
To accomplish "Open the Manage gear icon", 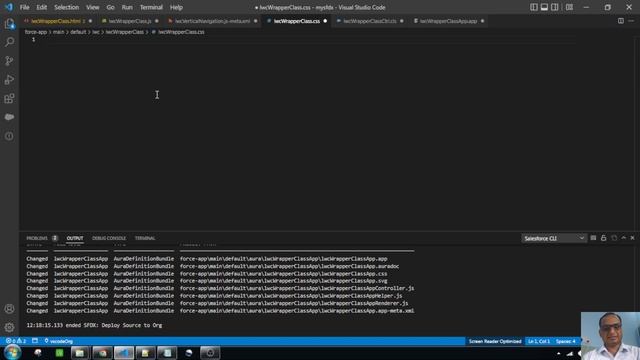I will pos(9,327).
